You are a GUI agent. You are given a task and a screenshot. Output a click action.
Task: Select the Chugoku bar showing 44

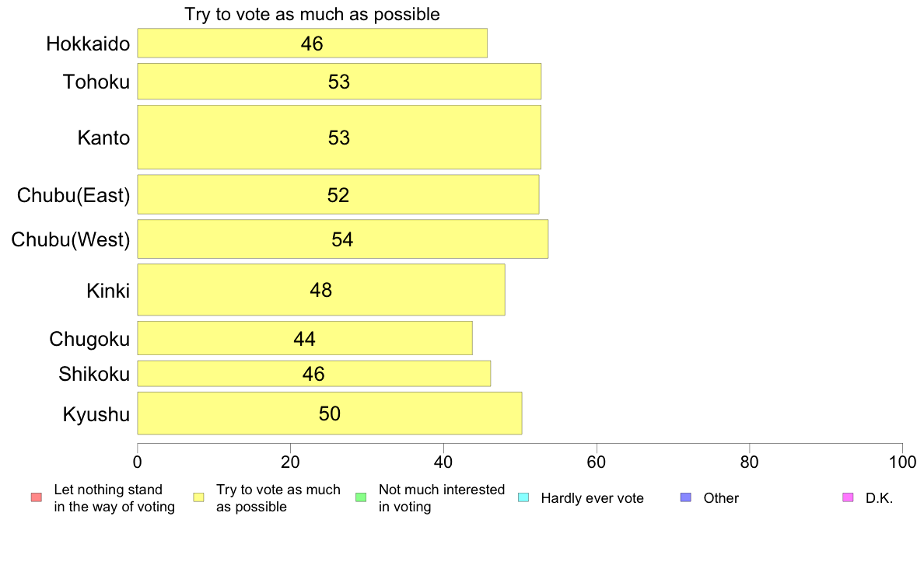click(305, 338)
